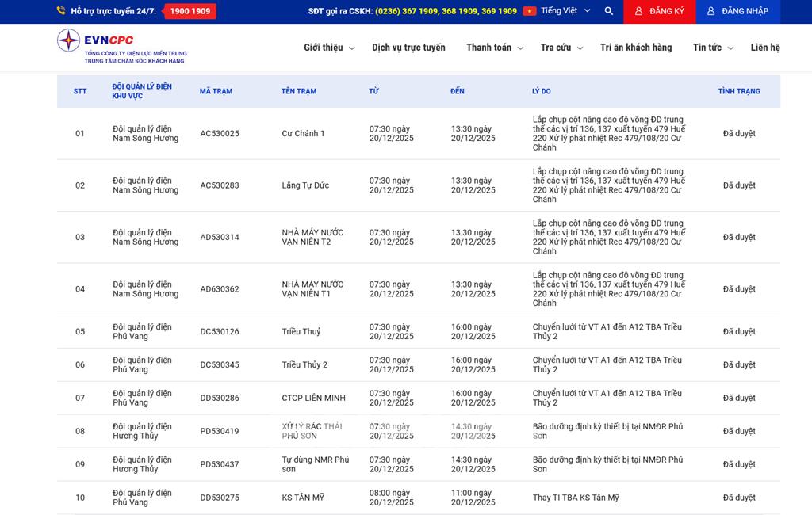Click the user icon in the Đăng ký button

coord(638,11)
